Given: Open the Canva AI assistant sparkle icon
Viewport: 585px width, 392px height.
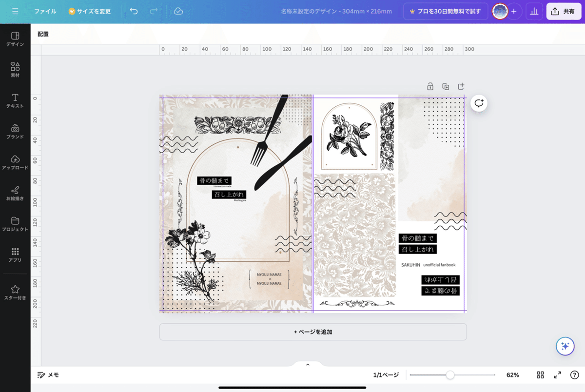Looking at the screenshot, I should pyautogui.click(x=565, y=346).
